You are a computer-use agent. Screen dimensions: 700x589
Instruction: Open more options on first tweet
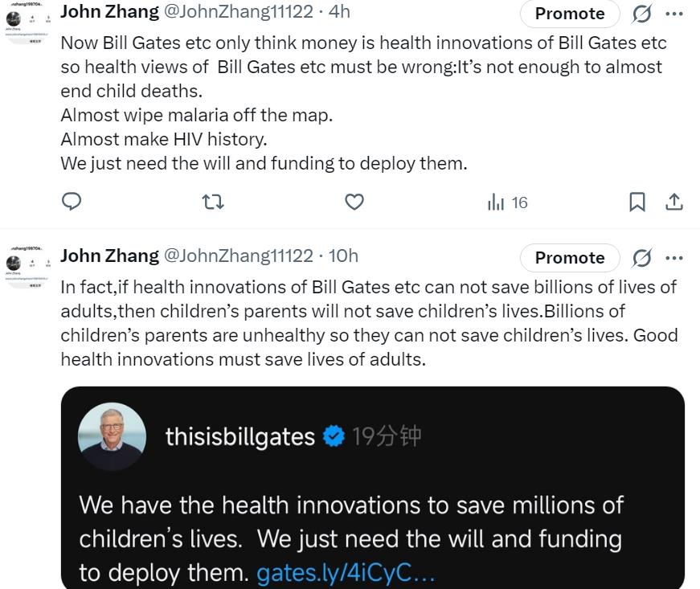(x=674, y=14)
